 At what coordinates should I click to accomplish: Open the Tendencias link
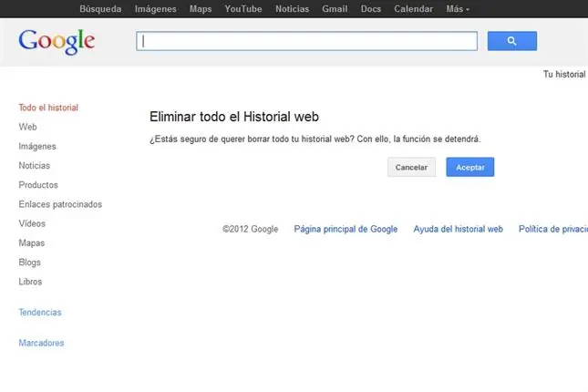pyautogui.click(x=40, y=312)
